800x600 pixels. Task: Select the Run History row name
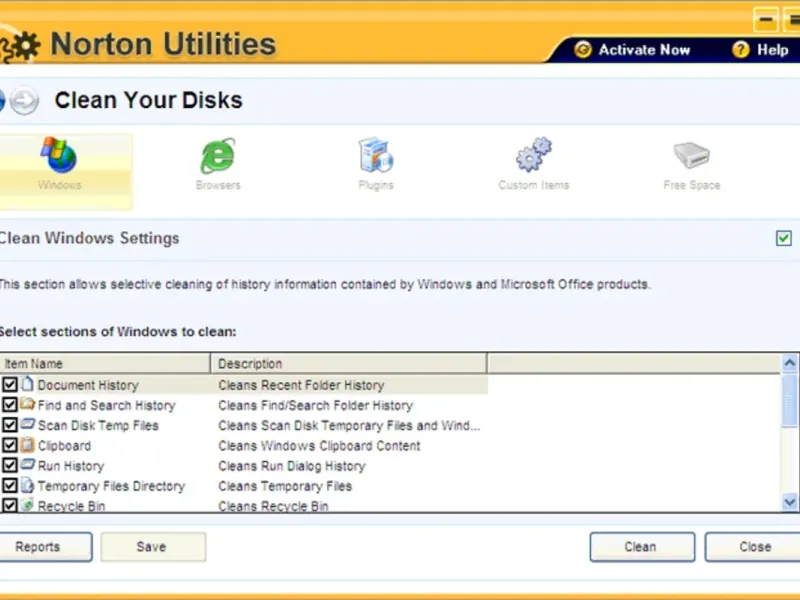click(71, 466)
